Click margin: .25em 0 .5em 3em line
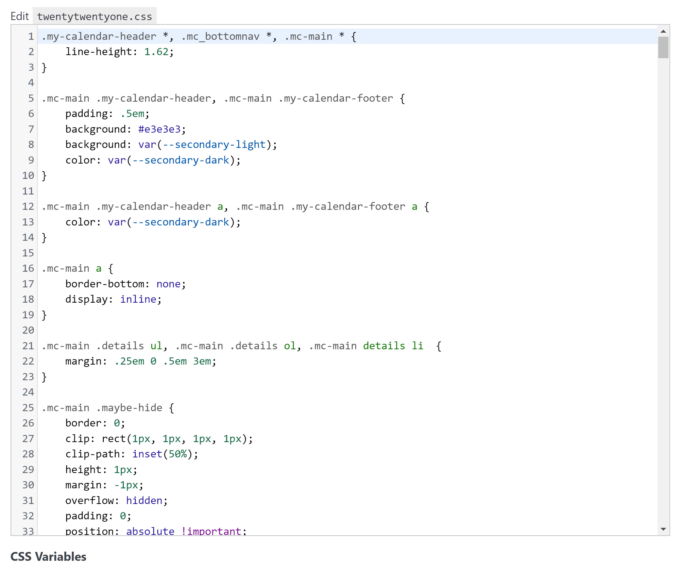The height and width of the screenshot is (571, 680). tap(141, 361)
